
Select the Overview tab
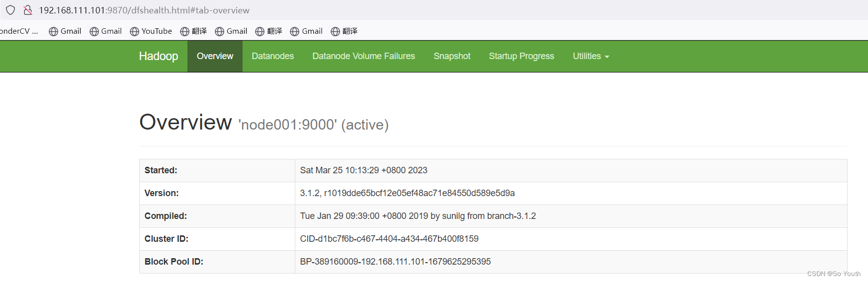(x=215, y=56)
